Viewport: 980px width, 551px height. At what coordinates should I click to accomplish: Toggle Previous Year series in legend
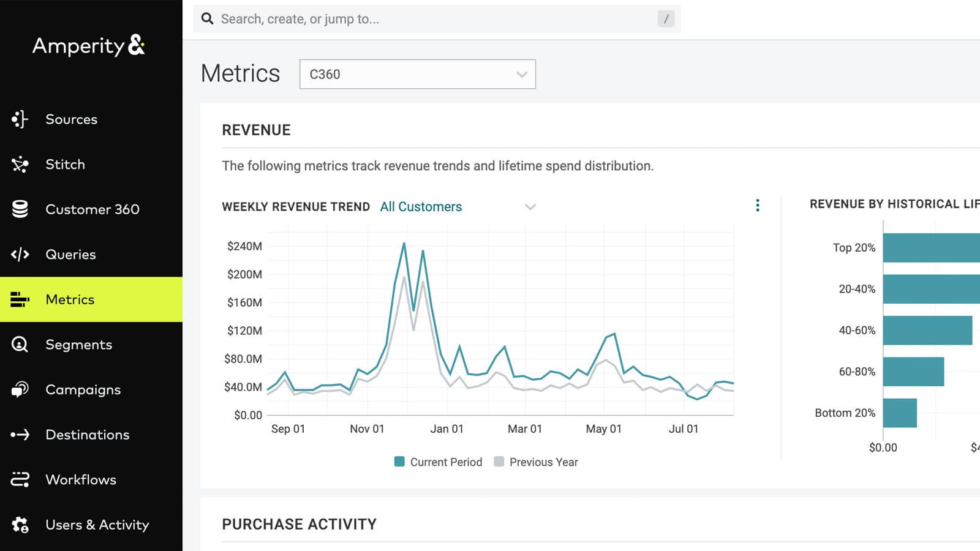(536, 462)
